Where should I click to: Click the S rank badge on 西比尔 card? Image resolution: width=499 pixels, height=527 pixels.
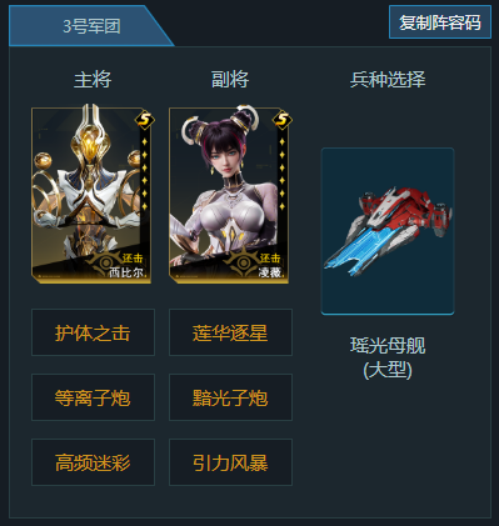click(145, 119)
